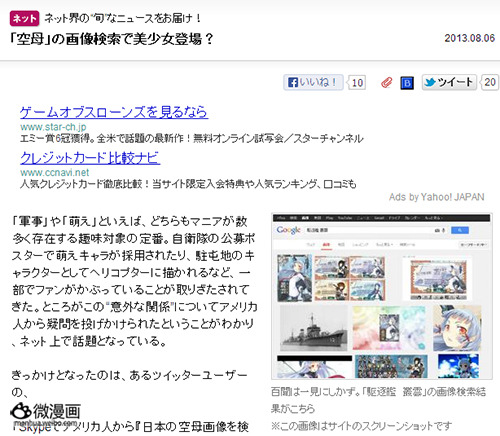
Task: Click the blue search button in the screenshot image
Action: (460, 230)
